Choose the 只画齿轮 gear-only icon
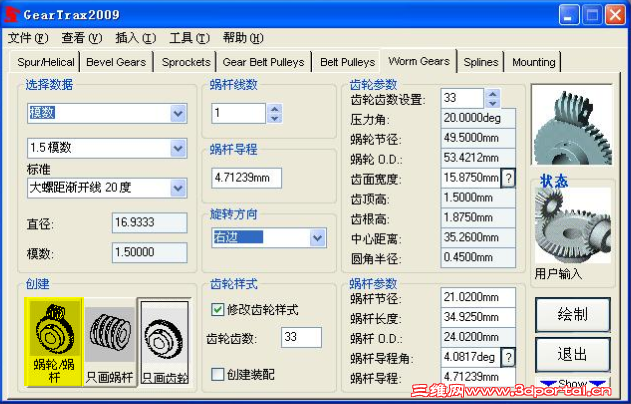Screen dimensions: 631x404 [x=165, y=342]
